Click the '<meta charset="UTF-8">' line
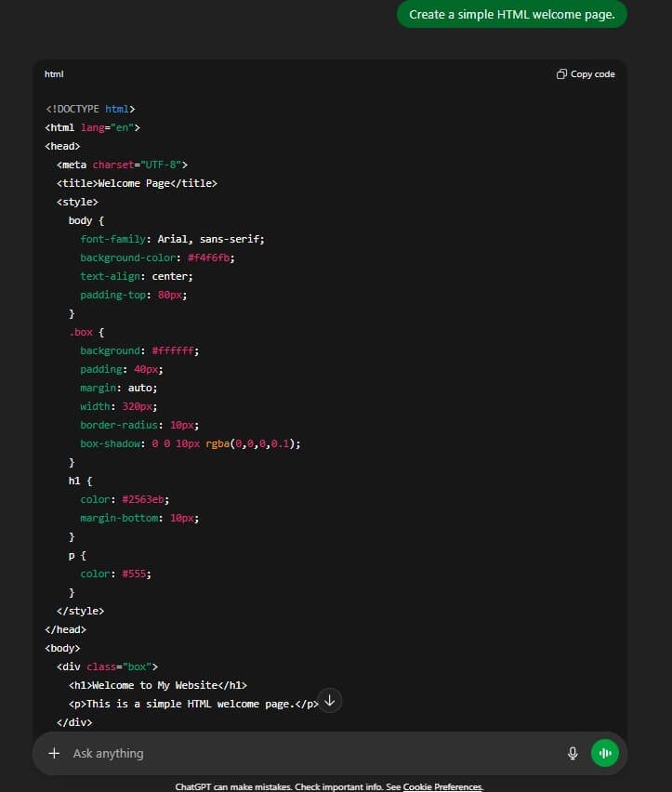The image size is (672, 792). coord(122,165)
